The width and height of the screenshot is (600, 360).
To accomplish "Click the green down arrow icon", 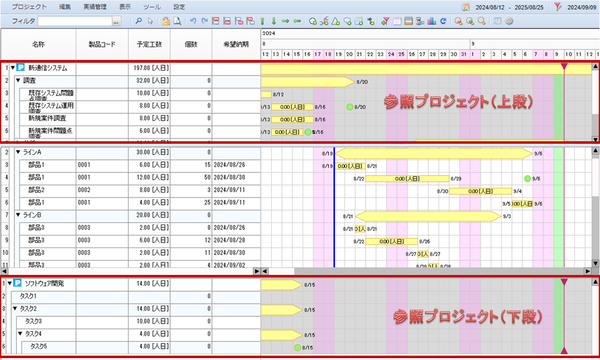I will point(274,21).
